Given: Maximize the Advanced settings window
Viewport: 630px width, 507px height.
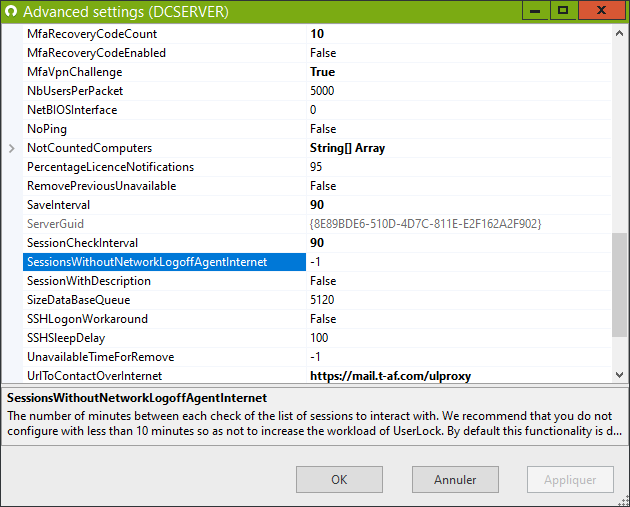Looking at the screenshot, I should [x=563, y=10].
